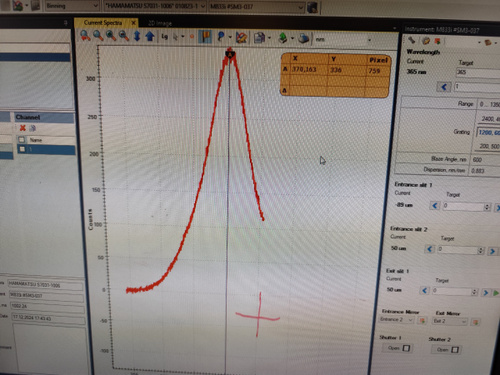Click the vertical autoscale double-arrow icon
The width and height of the screenshot is (500, 375).
tap(137, 36)
